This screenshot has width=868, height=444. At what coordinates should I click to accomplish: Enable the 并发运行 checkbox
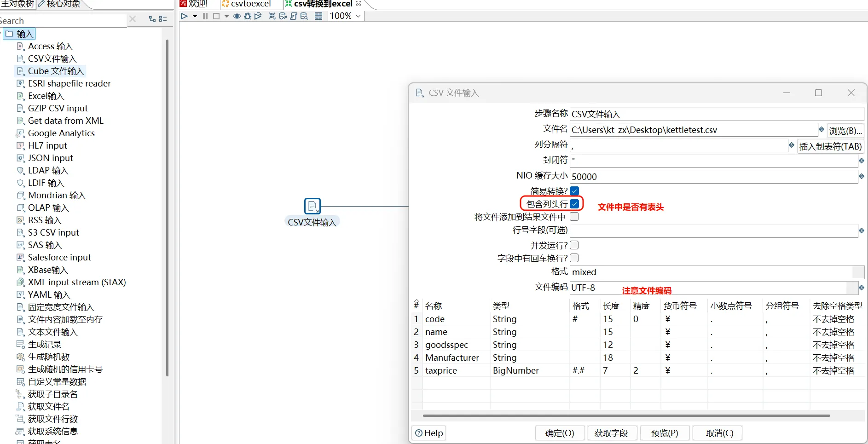(x=574, y=245)
